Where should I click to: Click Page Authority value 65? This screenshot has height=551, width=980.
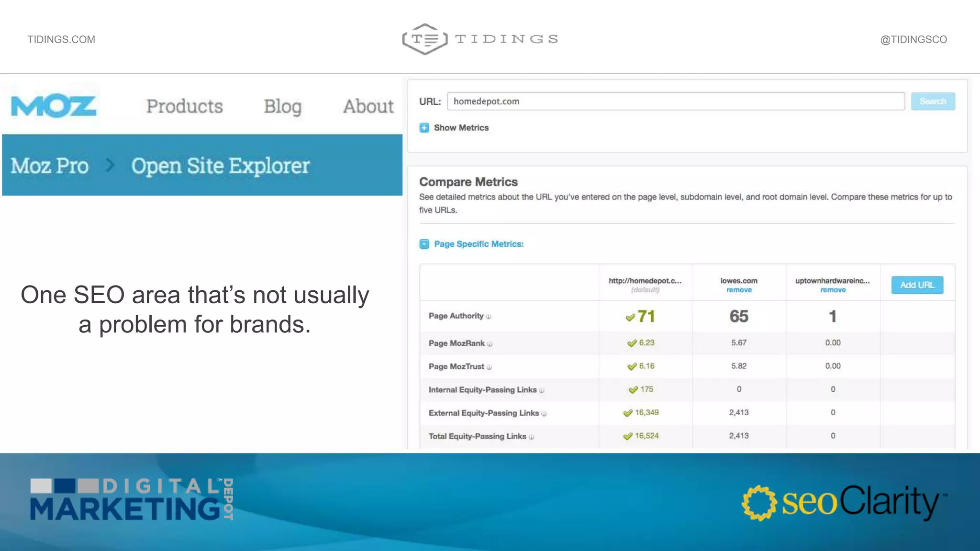click(x=739, y=316)
